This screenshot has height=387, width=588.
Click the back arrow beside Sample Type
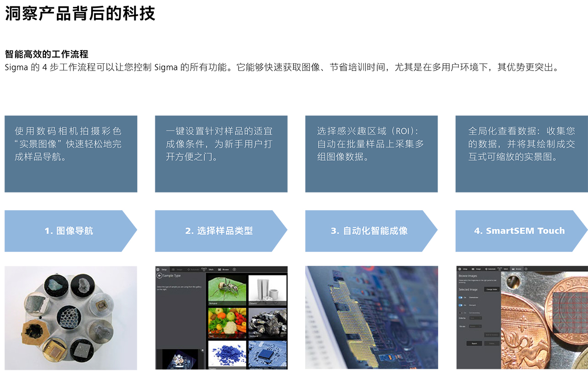point(159,276)
